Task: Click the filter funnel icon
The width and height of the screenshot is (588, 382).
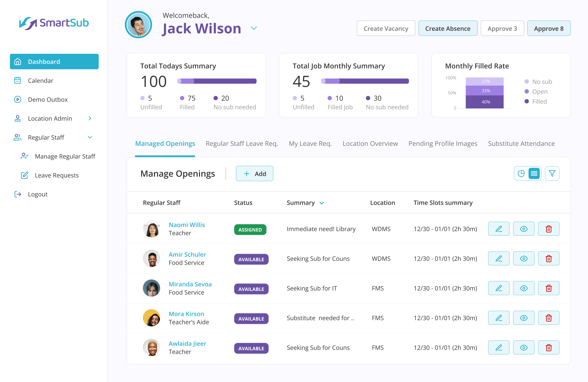Action: click(x=552, y=174)
